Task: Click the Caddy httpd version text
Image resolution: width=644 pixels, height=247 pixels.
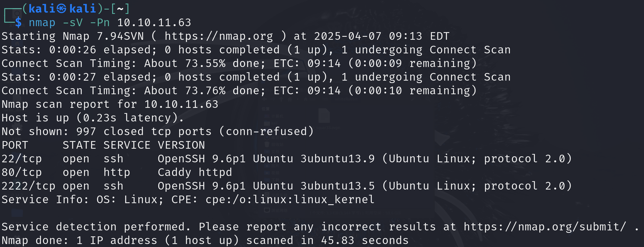Action: 195,172
